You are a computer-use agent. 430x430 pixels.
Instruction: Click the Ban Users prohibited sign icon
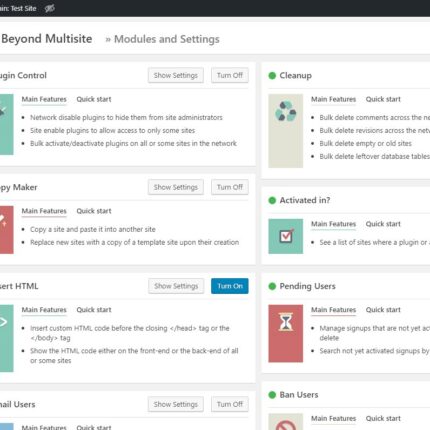tap(286, 422)
